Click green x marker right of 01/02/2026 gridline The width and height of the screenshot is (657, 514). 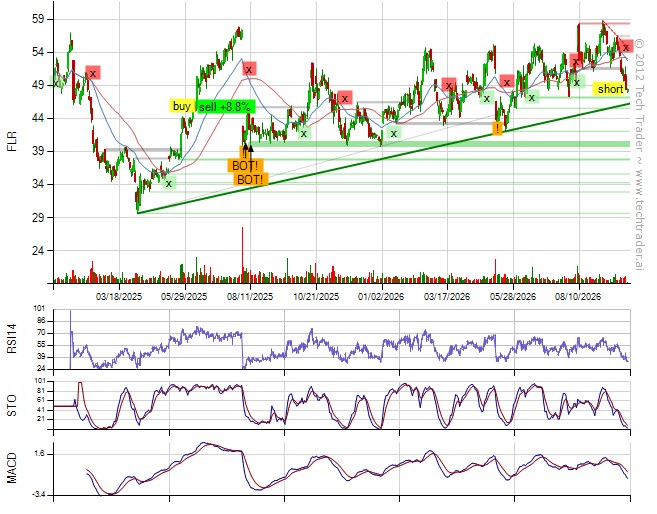pos(393,133)
